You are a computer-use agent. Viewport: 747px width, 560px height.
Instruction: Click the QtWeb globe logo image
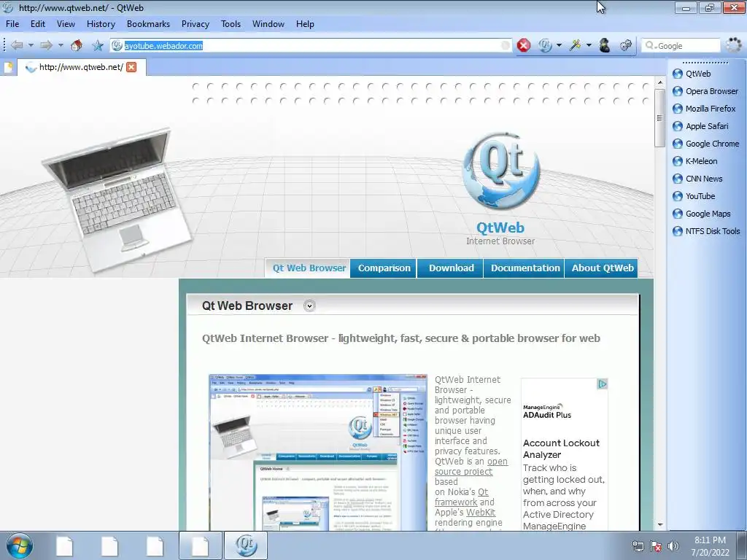click(500, 171)
